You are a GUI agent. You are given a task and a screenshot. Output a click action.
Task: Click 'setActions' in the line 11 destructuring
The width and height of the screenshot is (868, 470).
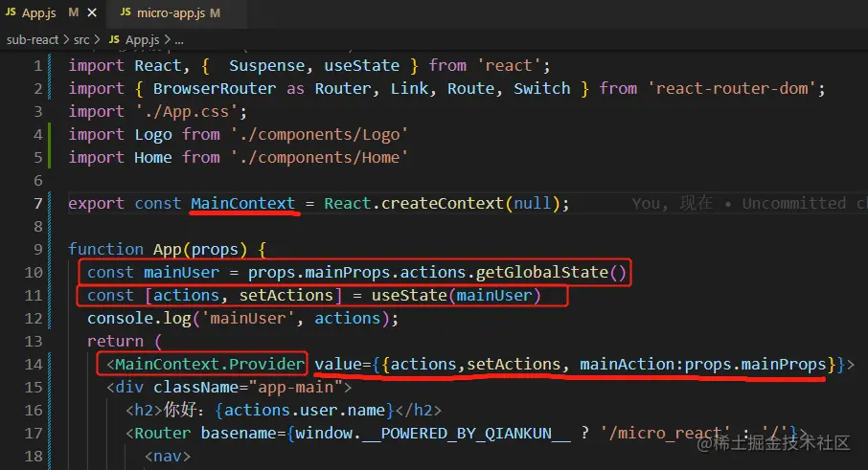click(286, 295)
